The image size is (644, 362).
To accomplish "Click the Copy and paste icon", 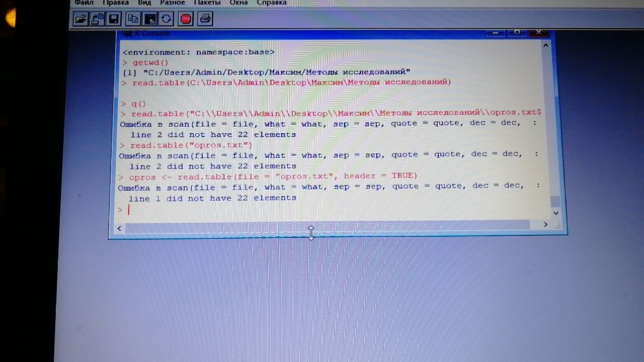I will [x=166, y=19].
